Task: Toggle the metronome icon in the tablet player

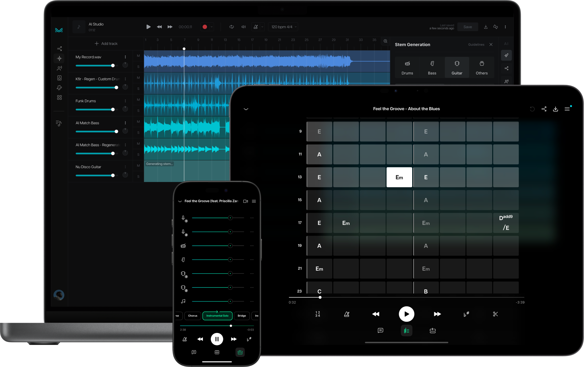Action: (347, 314)
